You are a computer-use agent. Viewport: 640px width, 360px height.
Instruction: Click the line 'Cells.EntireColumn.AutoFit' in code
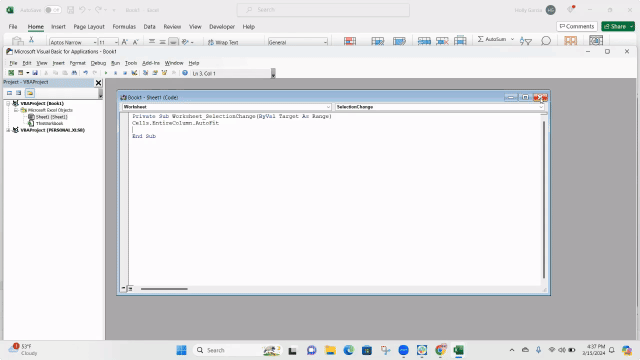click(176, 123)
